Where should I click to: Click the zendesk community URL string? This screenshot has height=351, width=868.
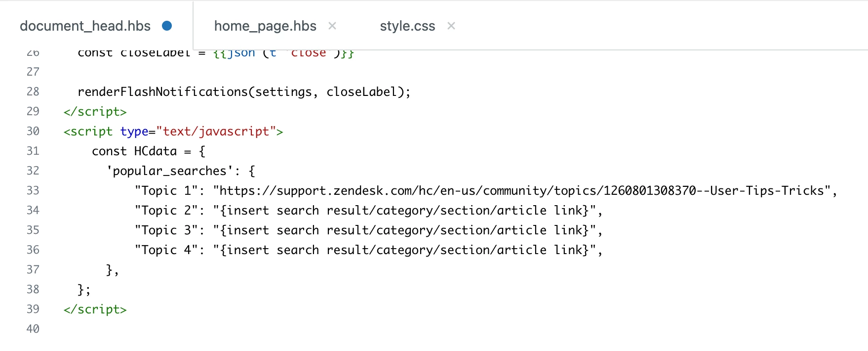521,190
